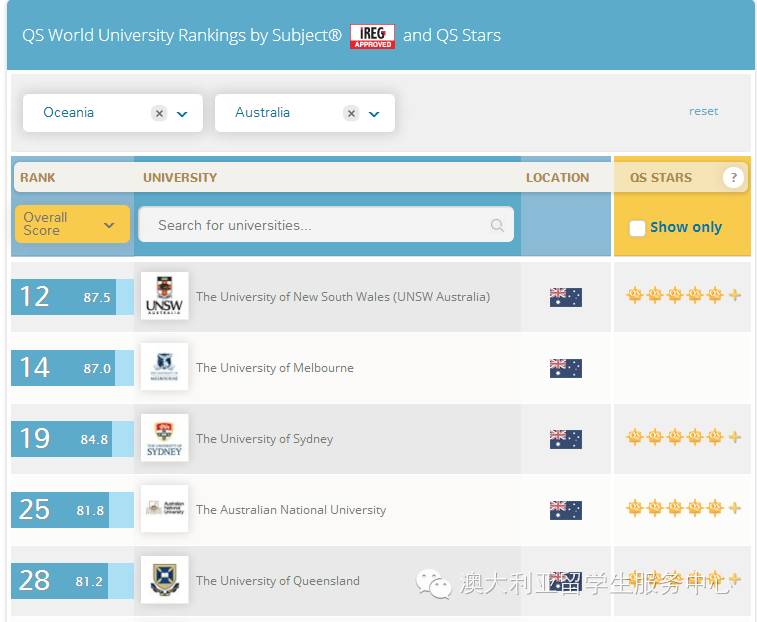Click the QS star rating for ANU
The width and height of the screenshot is (757, 622).
point(683,508)
